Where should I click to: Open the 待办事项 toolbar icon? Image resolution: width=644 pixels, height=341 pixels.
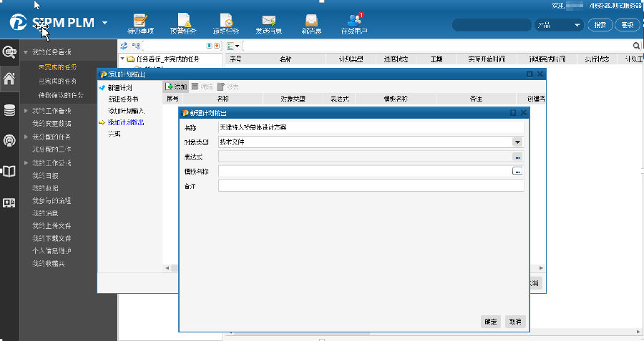(x=141, y=23)
